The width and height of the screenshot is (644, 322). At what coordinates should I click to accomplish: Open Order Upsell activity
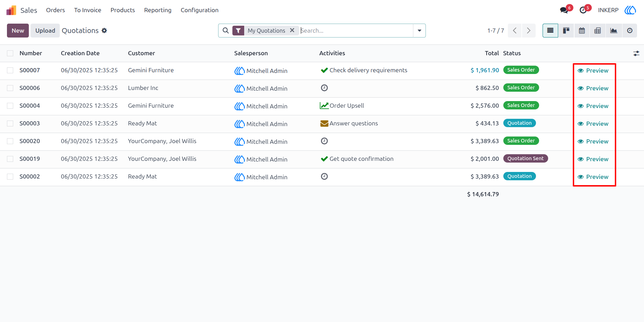pos(342,106)
